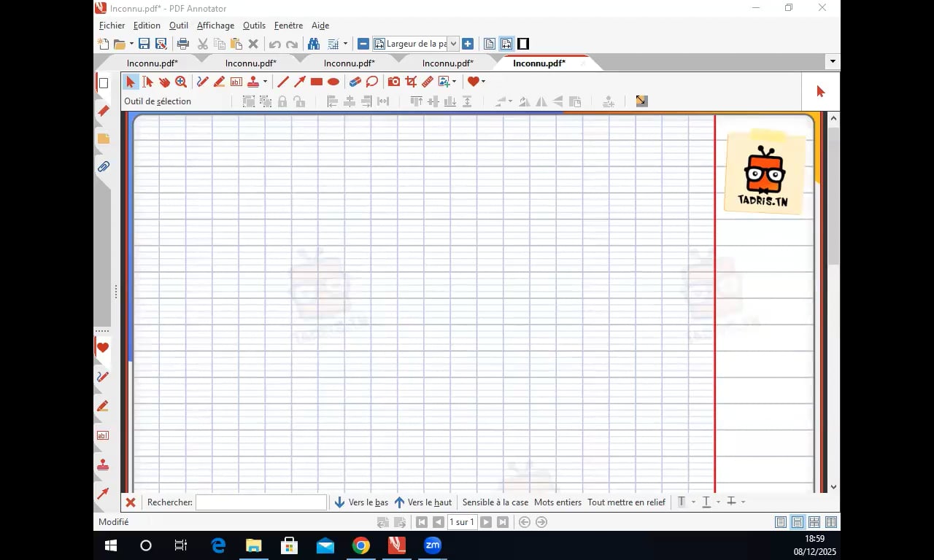Image resolution: width=934 pixels, height=560 pixels.
Task: Open the Affichage menu
Action: pos(215,26)
